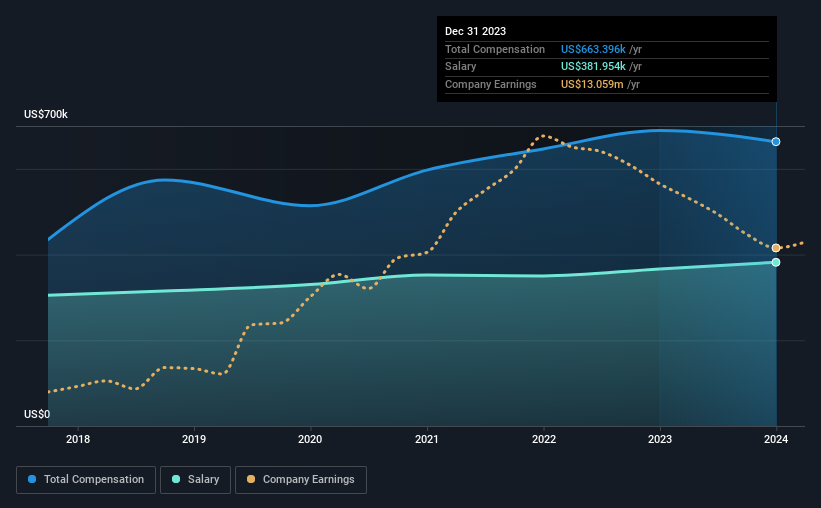Click the teal Salary legend dot
This screenshot has width=821, height=508.
[176, 479]
